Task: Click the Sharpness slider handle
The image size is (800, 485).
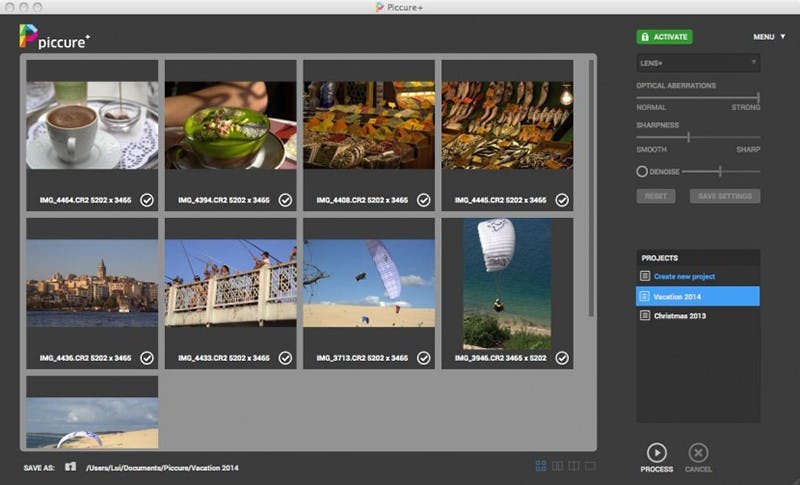Action: [688, 137]
